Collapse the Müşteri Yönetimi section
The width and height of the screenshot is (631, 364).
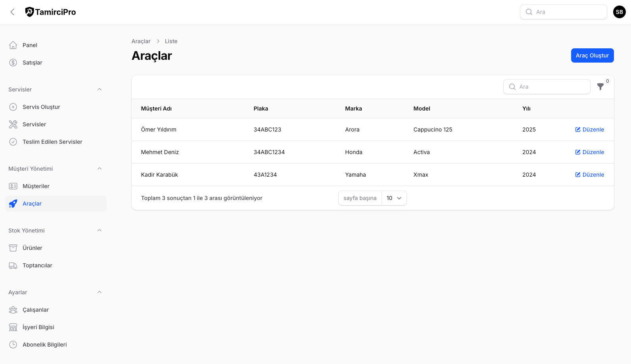point(100,169)
